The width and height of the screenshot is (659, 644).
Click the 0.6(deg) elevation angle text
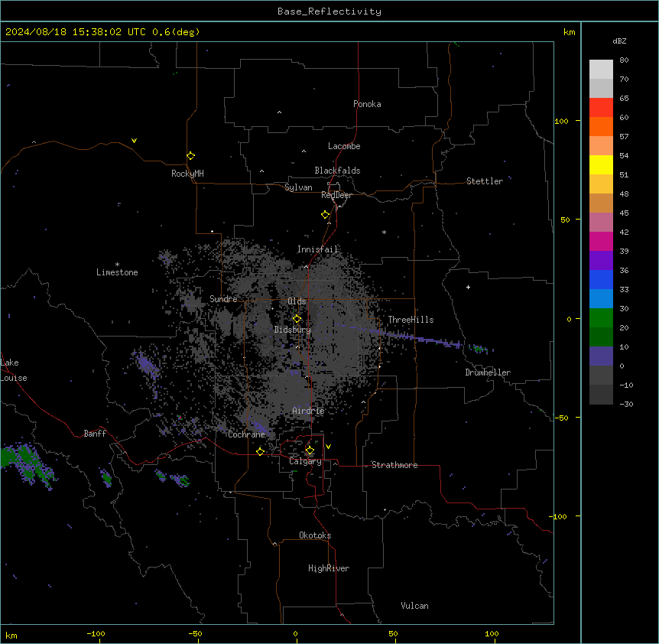click(176, 32)
